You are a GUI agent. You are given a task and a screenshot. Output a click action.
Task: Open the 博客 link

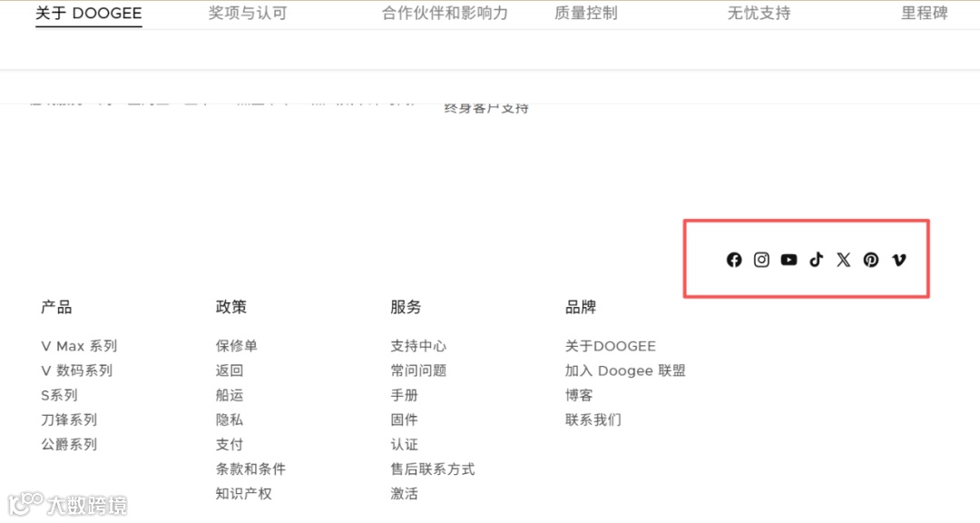[x=579, y=395]
